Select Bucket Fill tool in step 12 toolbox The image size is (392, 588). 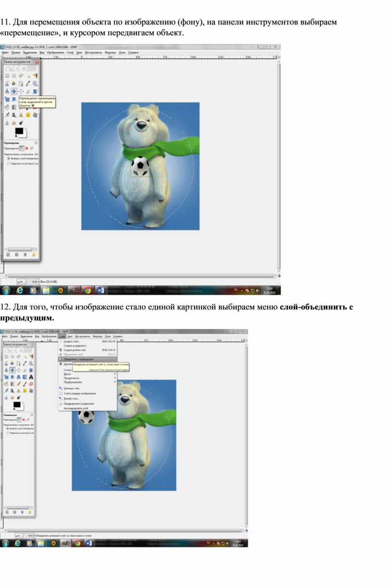pyautogui.click(x=7, y=384)
